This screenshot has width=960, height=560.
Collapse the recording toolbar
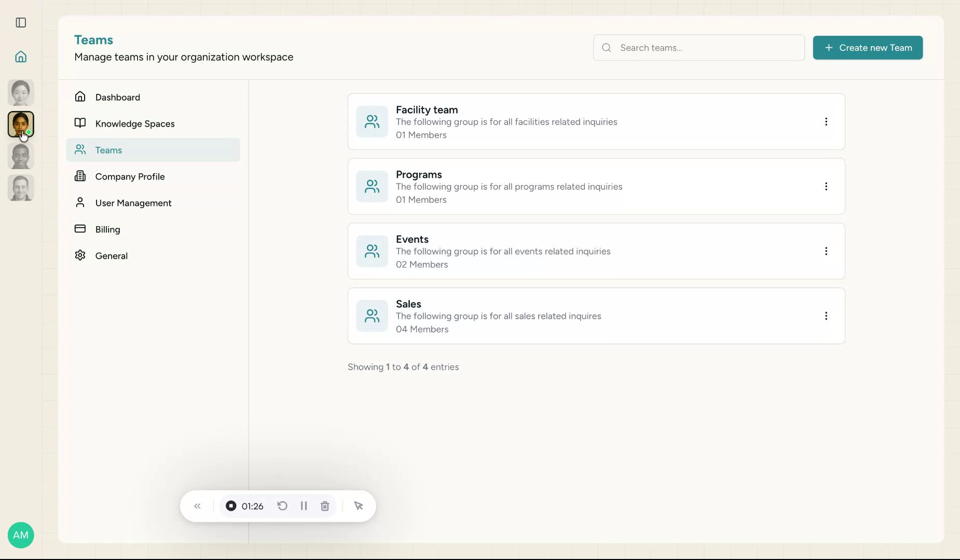pos(197,506)
